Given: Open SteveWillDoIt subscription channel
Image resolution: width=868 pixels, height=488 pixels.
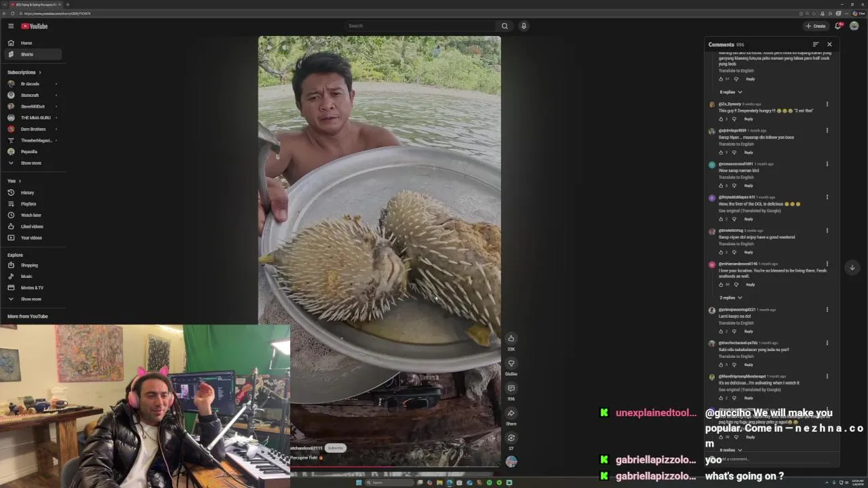Looking at the screenshot, I should coord(31,106).
